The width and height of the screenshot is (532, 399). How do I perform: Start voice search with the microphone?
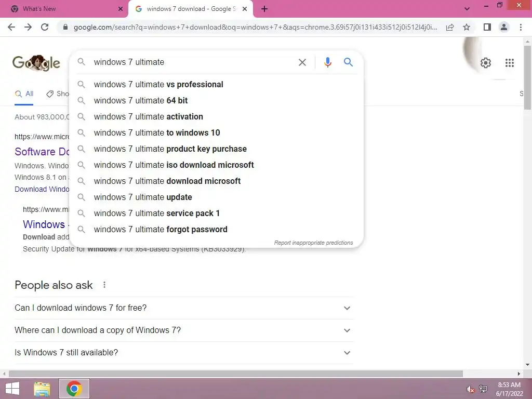tap(327, 62)
